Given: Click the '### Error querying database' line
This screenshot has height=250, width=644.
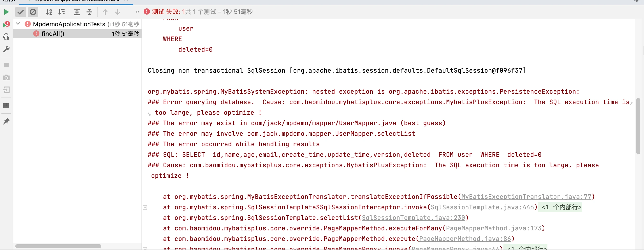Looking at the screenshot, I should tap(388, 102).
